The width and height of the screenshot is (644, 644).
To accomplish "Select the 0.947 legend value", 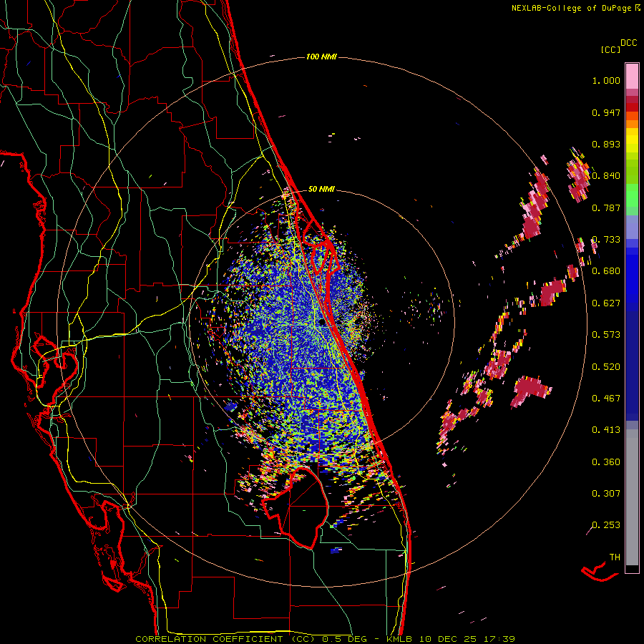I will [606, 112].
